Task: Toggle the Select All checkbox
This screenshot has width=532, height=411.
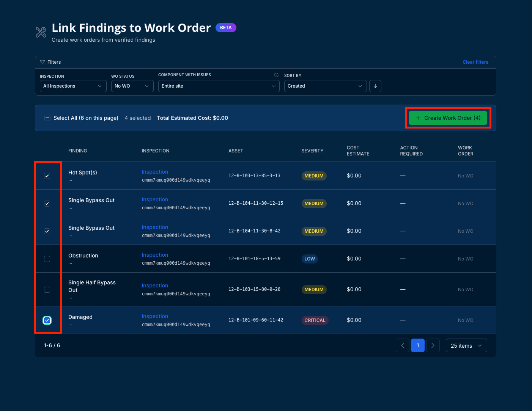Action: [x=47, y=118]
